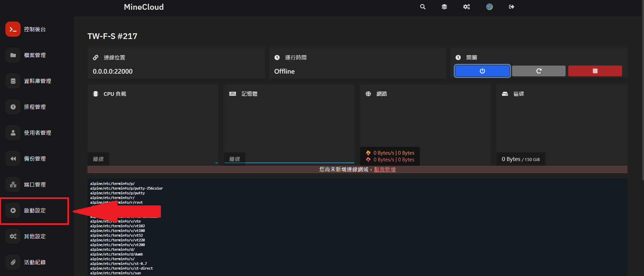Open 活動紀錄 menu item
The height and width of the screenshot is (276, 644).
(35, 262)
